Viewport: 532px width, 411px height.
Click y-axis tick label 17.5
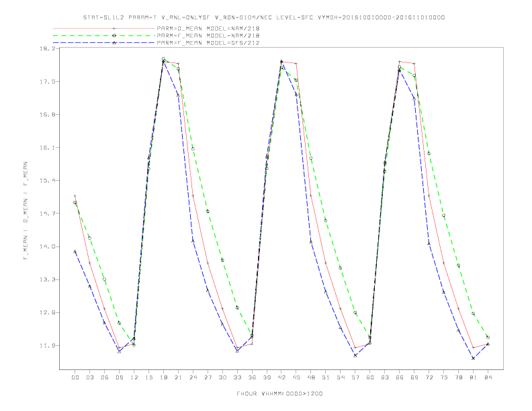47,82
